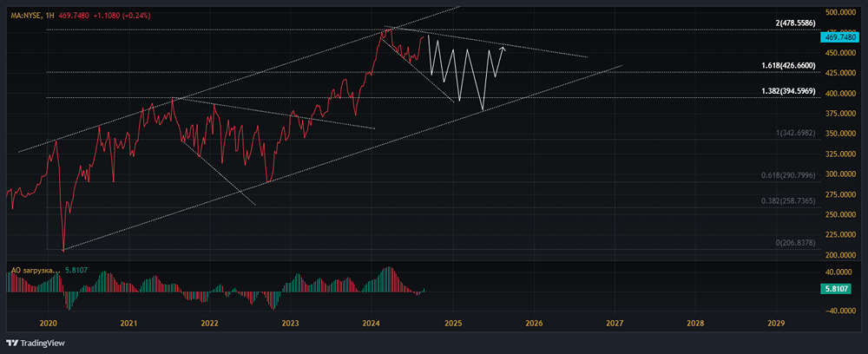This screenshot has height=354, width=868.
Task: Click the 225.0000 price axis label
Action: coord(839,235)
